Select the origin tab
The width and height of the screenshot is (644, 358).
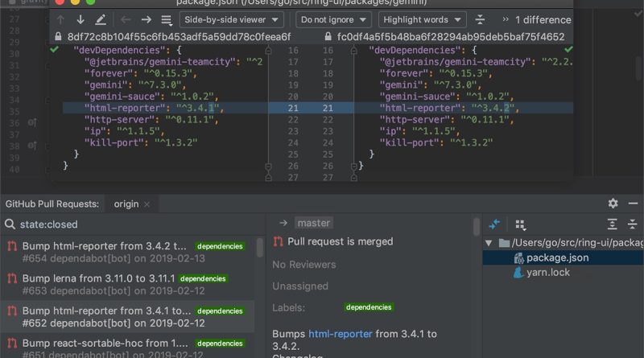coord(126,204)
